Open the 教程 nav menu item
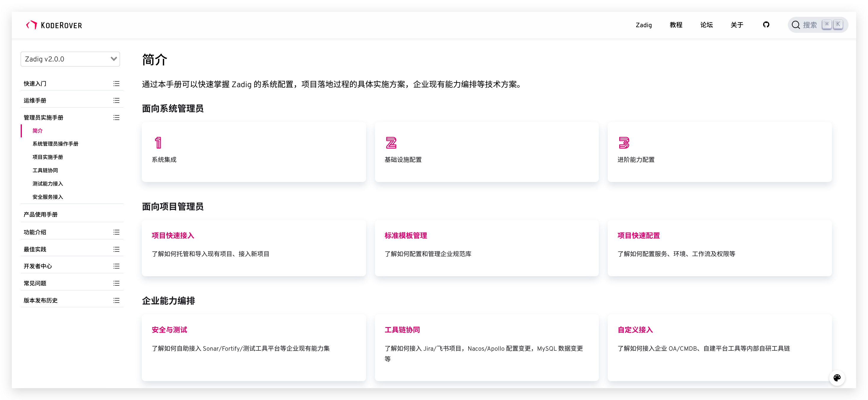Viewport: 868px width, 400px height. (676, 25)
